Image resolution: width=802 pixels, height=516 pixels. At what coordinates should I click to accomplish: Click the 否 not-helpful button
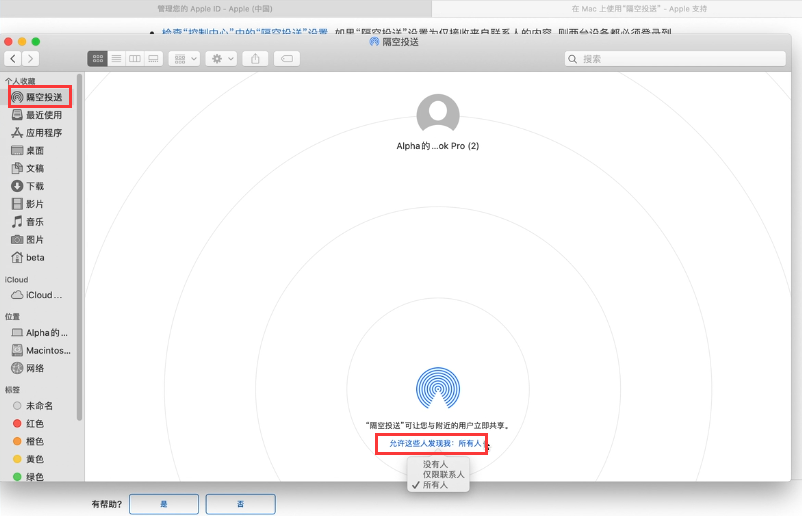(x=240, y=504)
